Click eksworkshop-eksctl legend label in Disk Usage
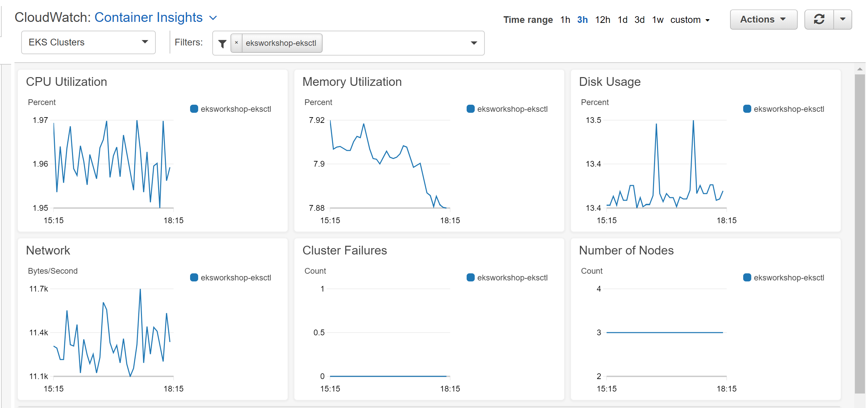The width and height of the screenshot is (868, 408). point(789,109)
